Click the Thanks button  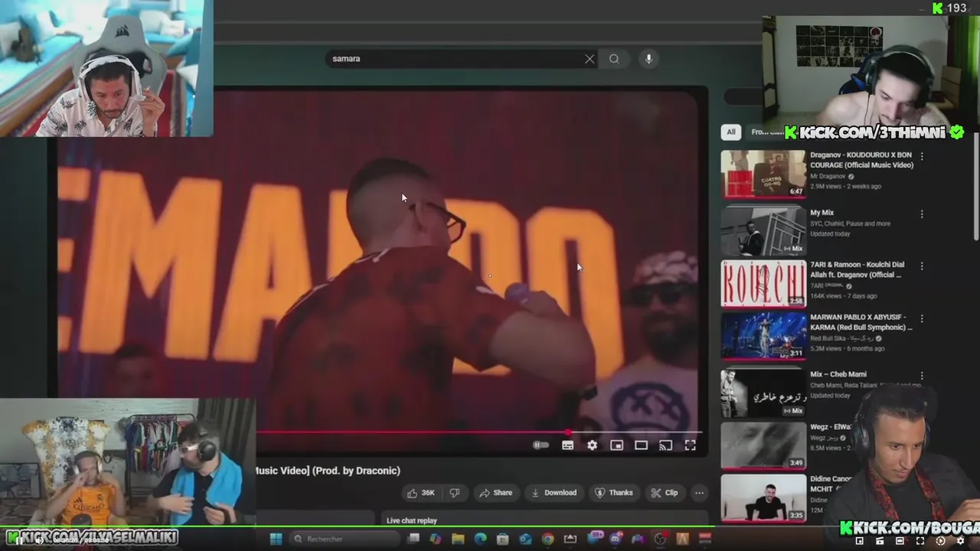click(614, 493)
